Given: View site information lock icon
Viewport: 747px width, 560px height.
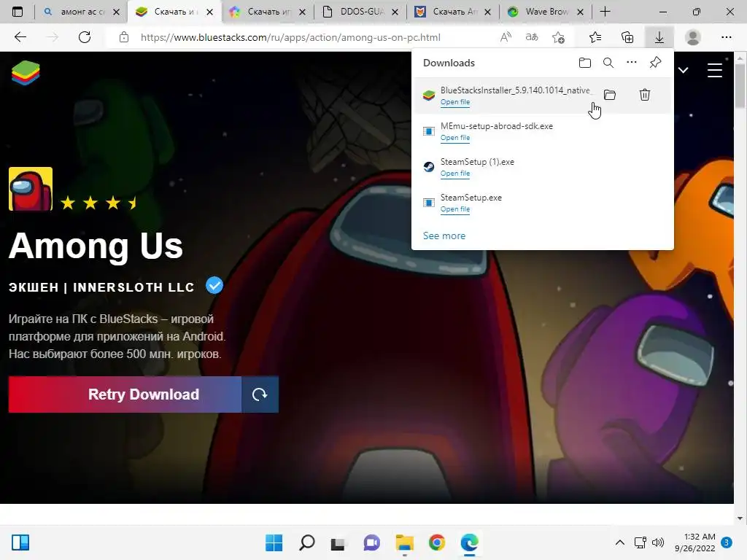Looking at the screenshot, I should 124,37.
